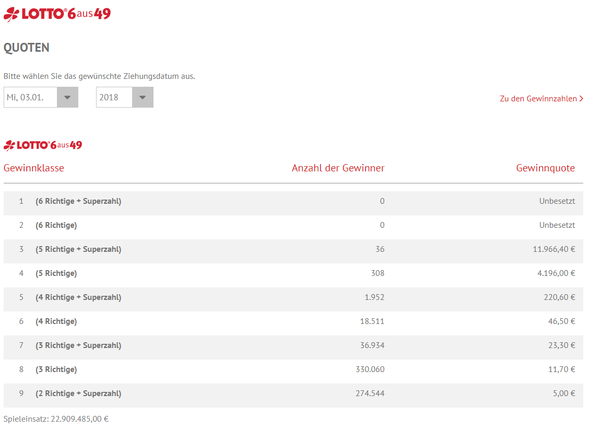Image resolution: width=590 pixels, height=429 pixels.
Task: Click the chevron next to Zu den Gewinnzahlen
Action: pos(581,99)
